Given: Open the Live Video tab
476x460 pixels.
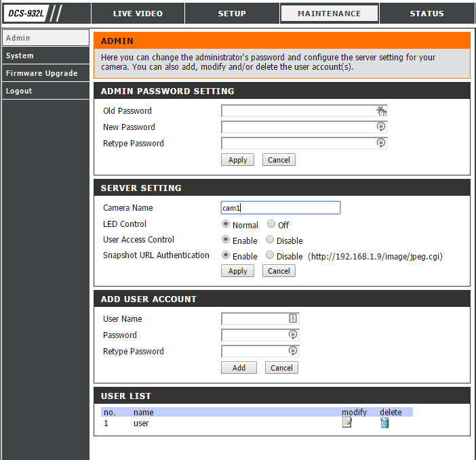Looking at the screenshot, I should click(x=137, y=14).
